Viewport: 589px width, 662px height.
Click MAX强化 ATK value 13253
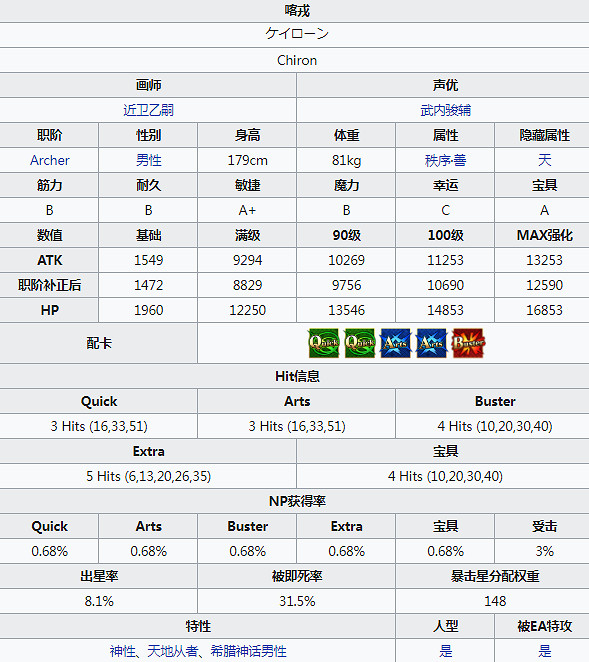[x=544, y=260]
